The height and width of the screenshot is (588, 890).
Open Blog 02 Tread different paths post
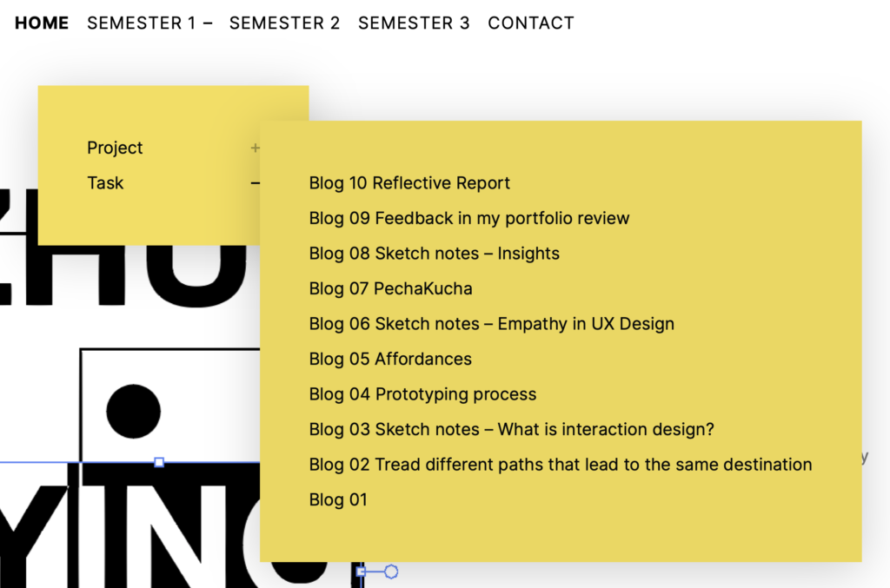[x=561, y=465]
